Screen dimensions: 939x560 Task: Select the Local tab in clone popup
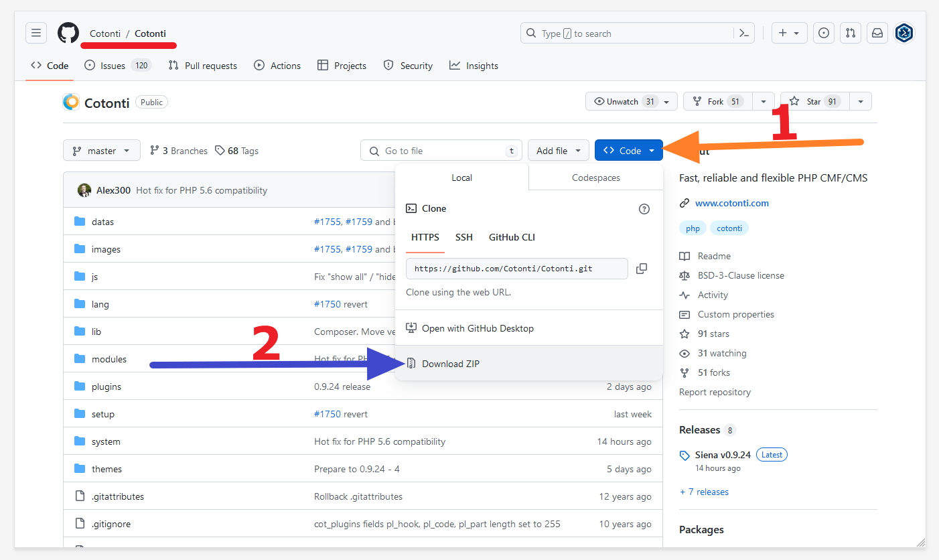click(462, 178)
